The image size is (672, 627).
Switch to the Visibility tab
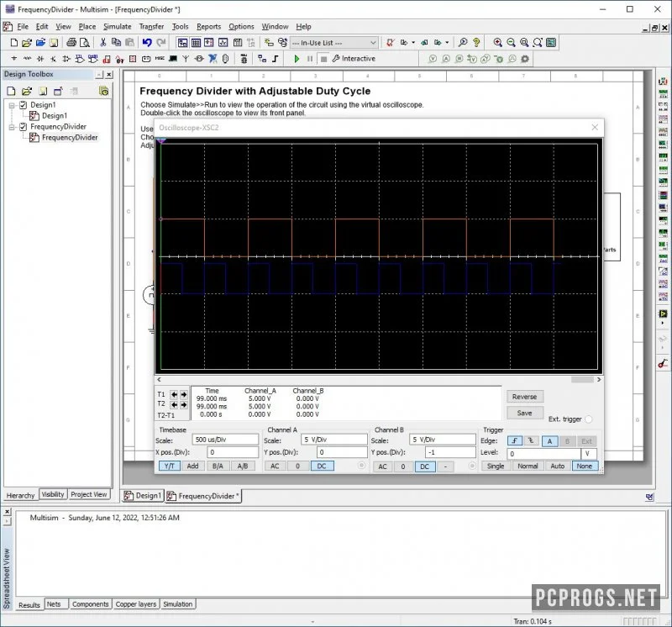click(53, 494)
